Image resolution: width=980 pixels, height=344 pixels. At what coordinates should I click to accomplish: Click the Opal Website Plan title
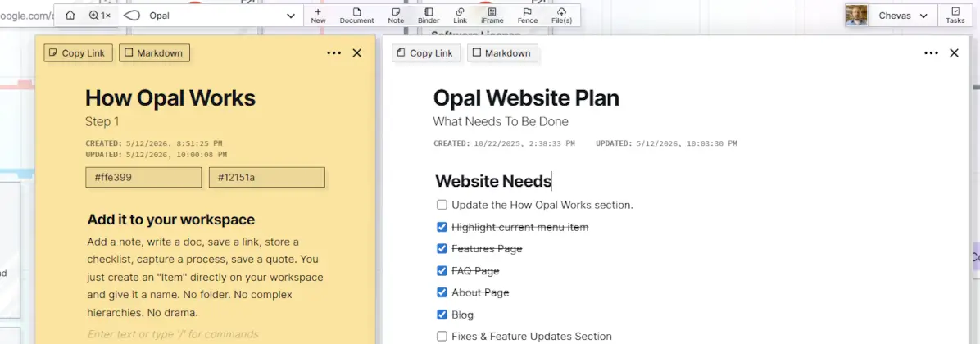pyautogui.click(x=526, y=98)
